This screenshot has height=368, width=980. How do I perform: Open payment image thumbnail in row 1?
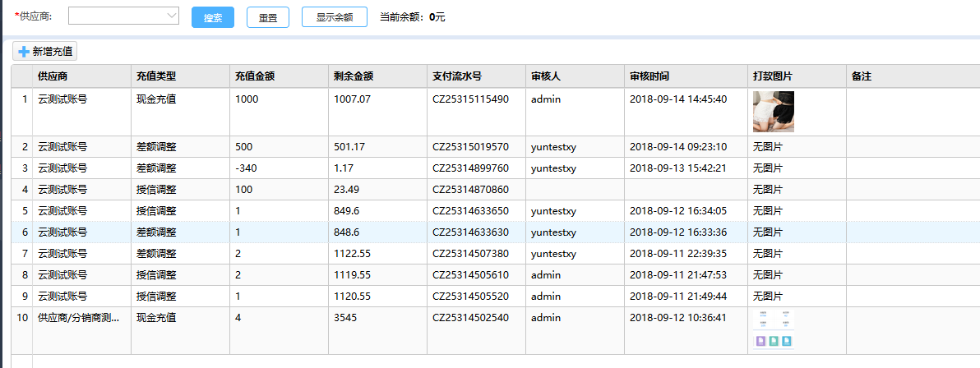(773, 112)
